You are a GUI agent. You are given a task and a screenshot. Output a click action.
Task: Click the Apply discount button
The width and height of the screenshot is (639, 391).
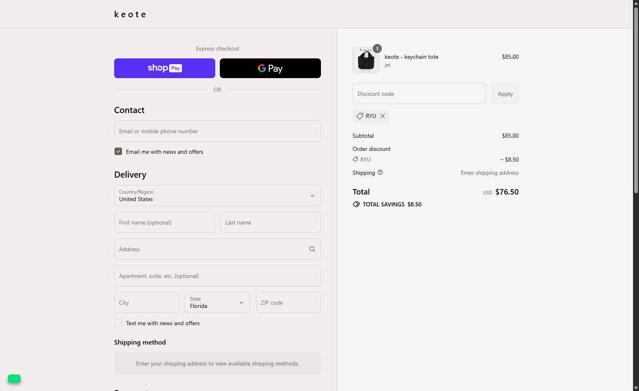pyautogui.click(x=505, y=94)
